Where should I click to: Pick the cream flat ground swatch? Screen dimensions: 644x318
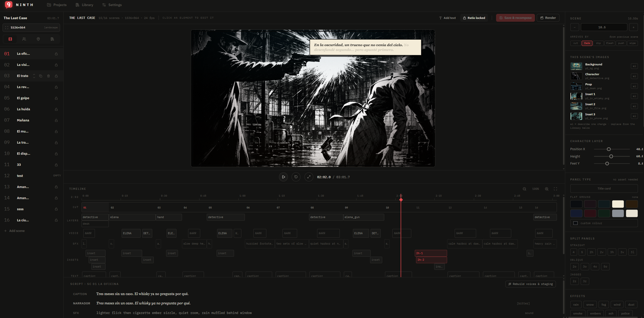[x=618, y=204]
